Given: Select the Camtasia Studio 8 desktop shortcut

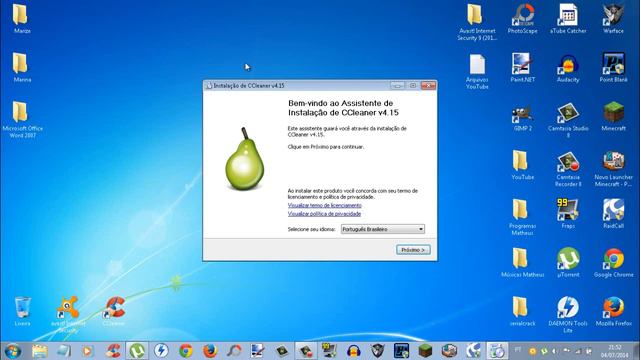Looking at the screenshot, I should pos(568,120).
